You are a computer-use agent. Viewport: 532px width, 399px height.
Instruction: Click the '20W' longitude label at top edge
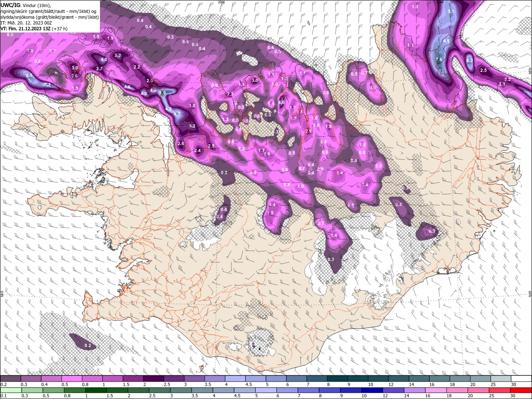coord(221,2)
